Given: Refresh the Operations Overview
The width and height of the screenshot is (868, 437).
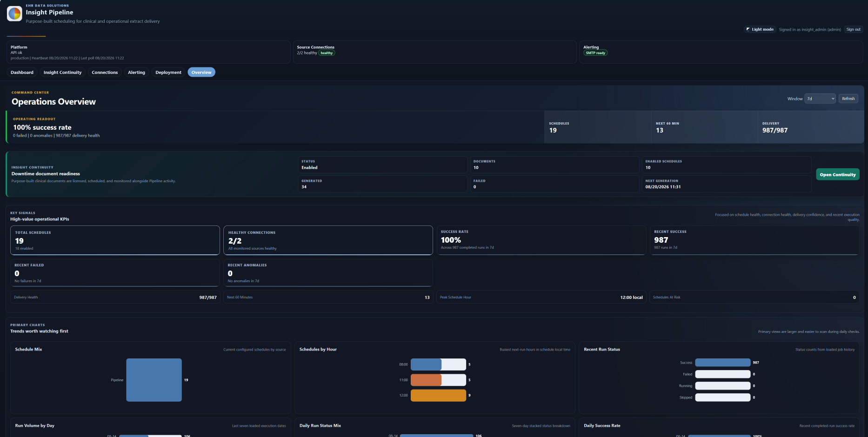Looking at the screenshot, I should pyautogui.click(x=848, y=99).
